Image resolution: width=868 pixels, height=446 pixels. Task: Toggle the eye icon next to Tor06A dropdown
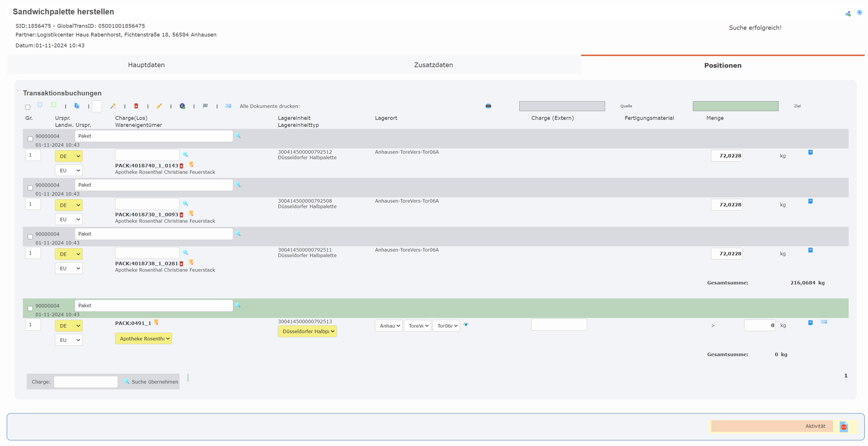click(466, 325)
